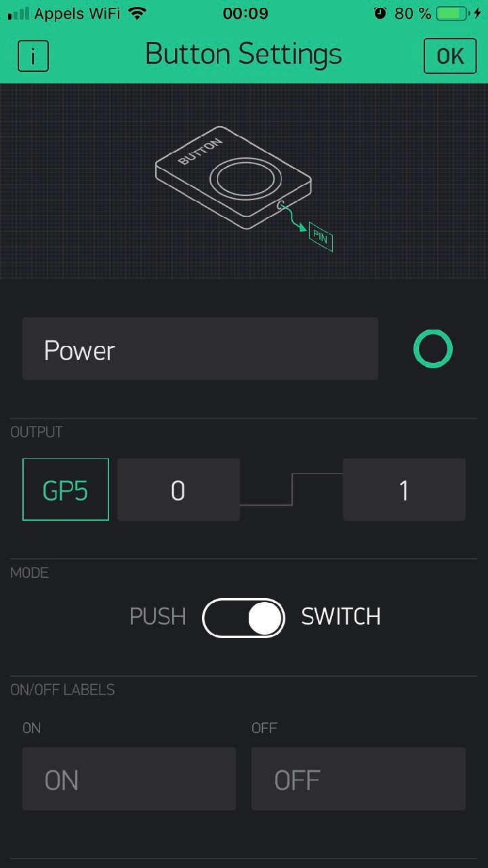Select the GP5 output pin
Viewport: 488px width, 868px height.
tap(66, 490)
